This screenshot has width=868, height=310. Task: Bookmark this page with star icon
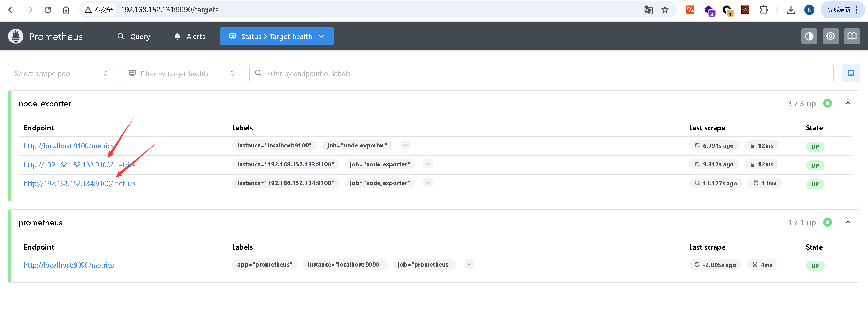tap(665, 10)
